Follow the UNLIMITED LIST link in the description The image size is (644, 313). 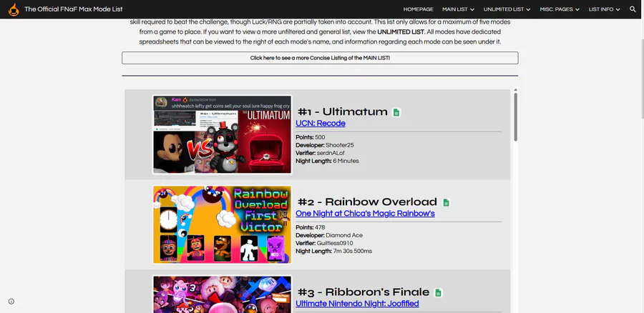coord(401,31)
